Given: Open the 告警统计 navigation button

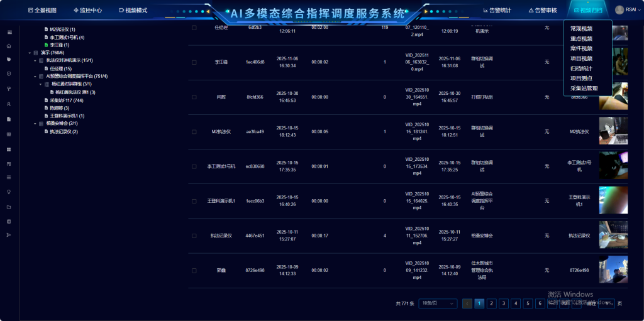Looking at the screenshot, I should 497,11.
